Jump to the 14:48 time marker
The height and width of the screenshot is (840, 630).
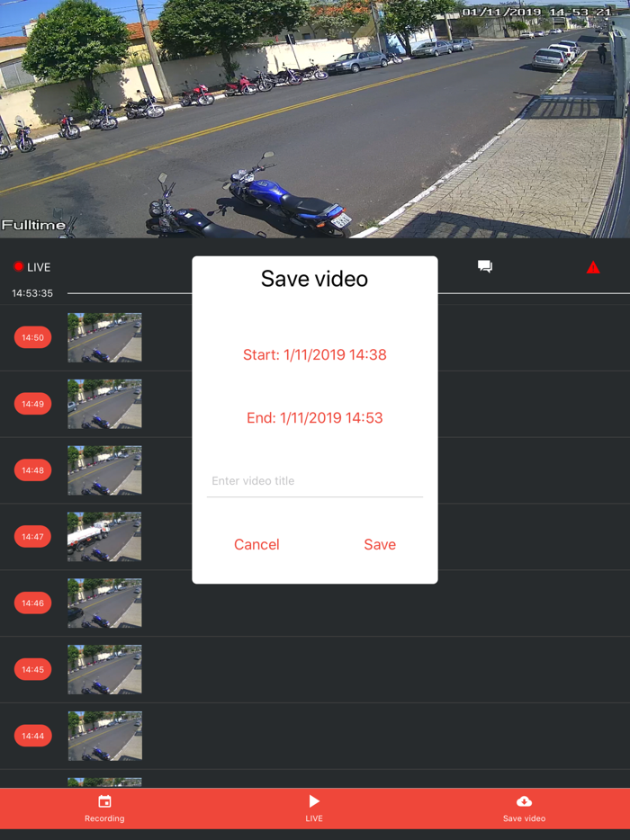click(32, 470)
